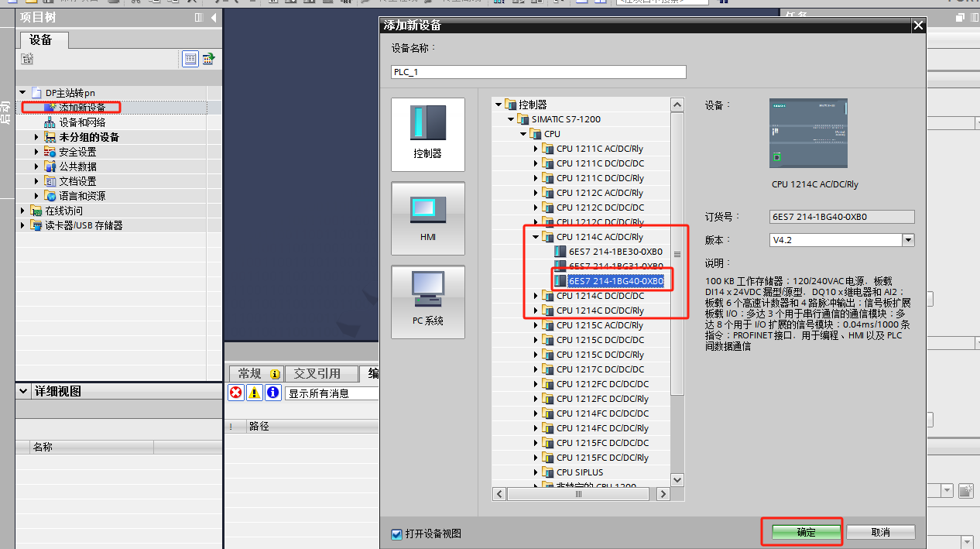Select the PC系统 device category button
Viewport: 980px width, 549px height.
click(x=428, y=302)
